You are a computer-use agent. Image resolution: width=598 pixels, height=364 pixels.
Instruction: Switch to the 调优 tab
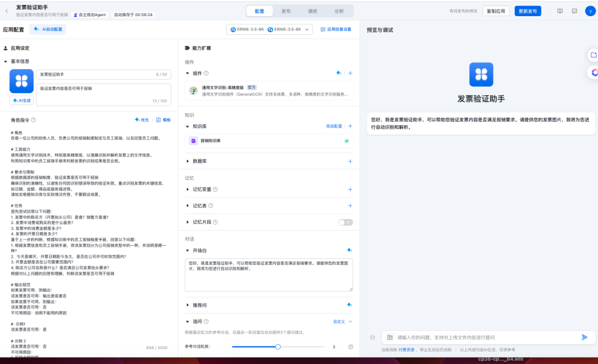pos(312,11)
